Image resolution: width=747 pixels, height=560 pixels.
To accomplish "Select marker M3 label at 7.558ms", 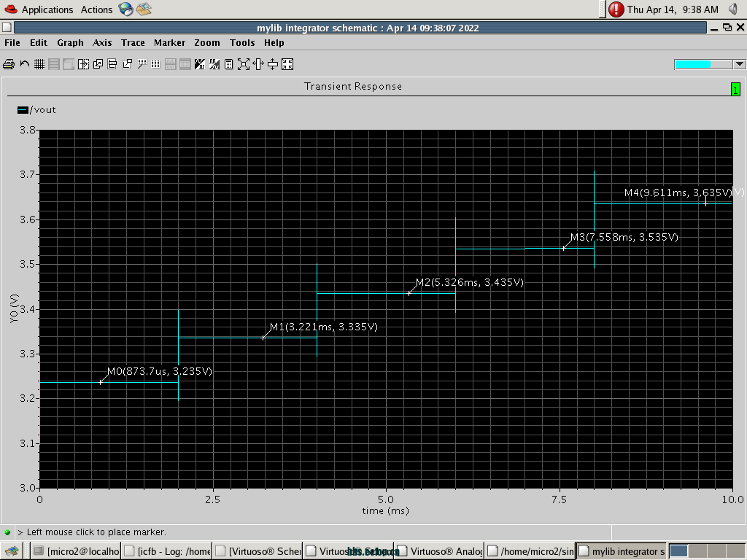I will 624,237.
